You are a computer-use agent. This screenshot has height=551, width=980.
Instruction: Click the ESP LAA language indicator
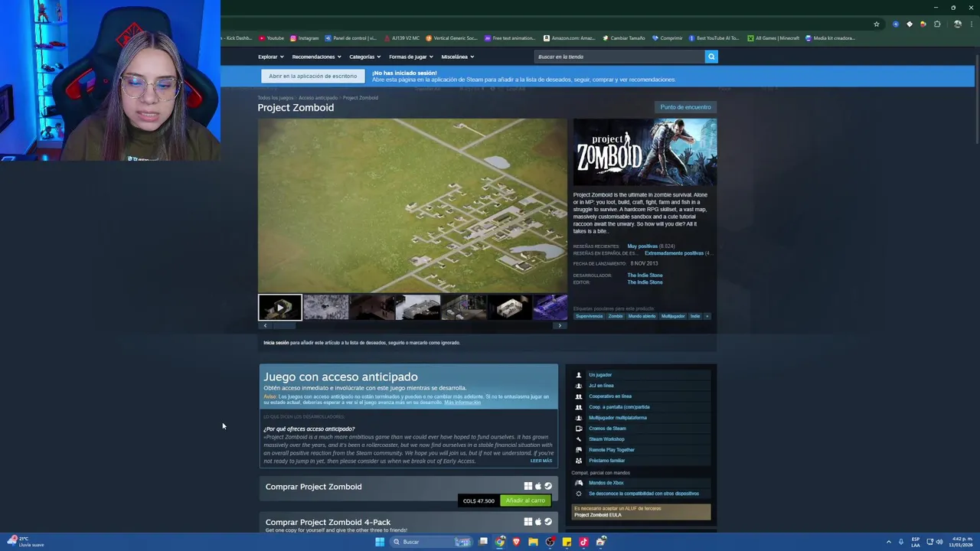click(916, 542)
